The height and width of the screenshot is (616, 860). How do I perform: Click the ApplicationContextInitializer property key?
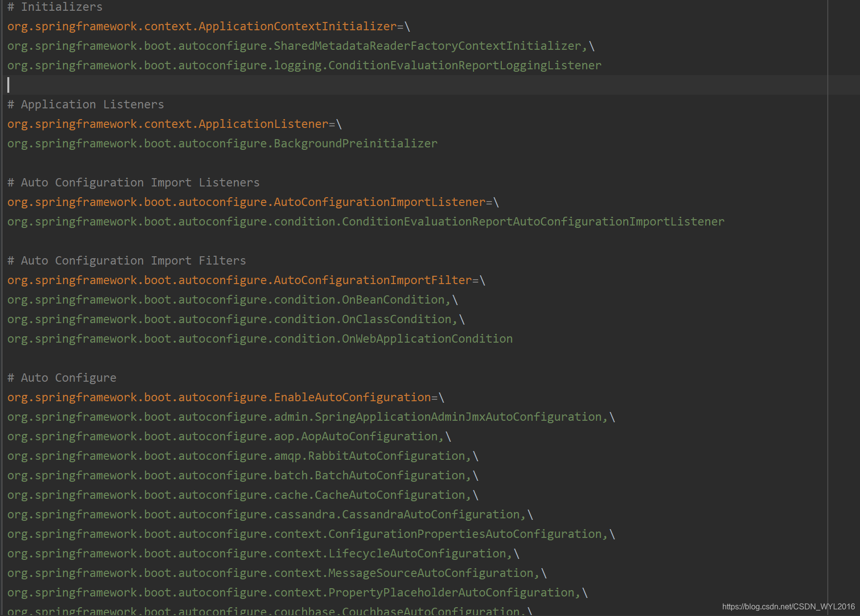(202, 26)
